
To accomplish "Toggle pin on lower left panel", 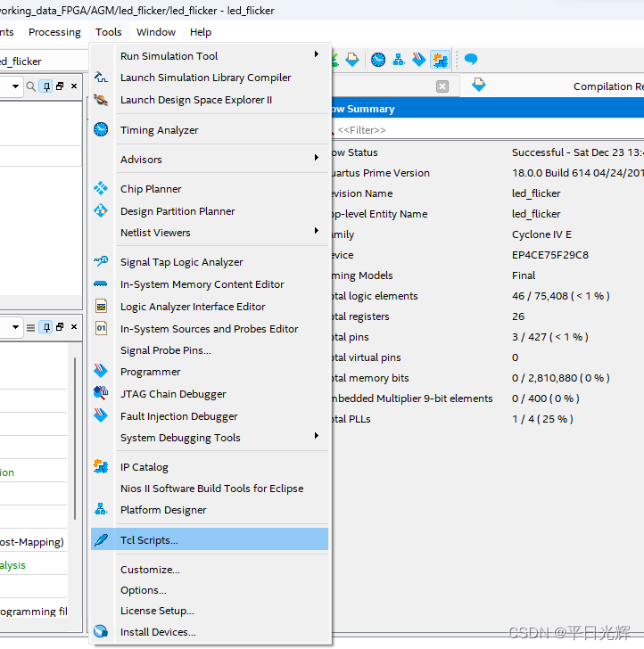I will [46, 327].
